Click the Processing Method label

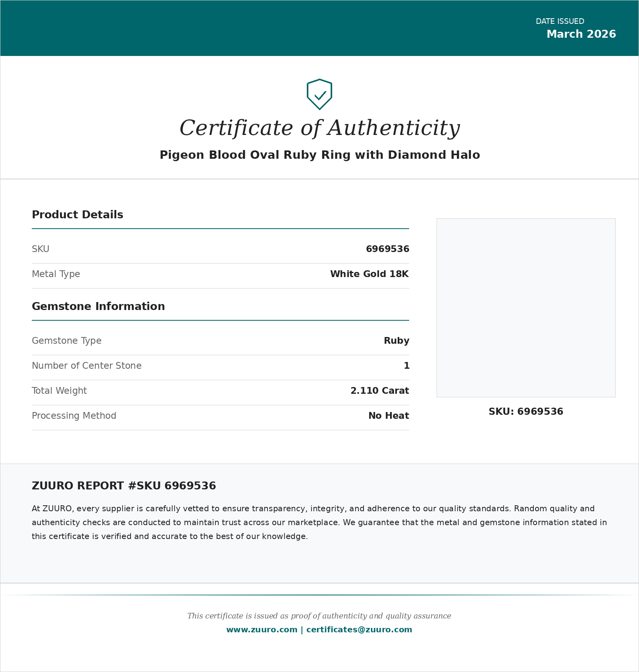pyautogui.click(x=74, y=416)
